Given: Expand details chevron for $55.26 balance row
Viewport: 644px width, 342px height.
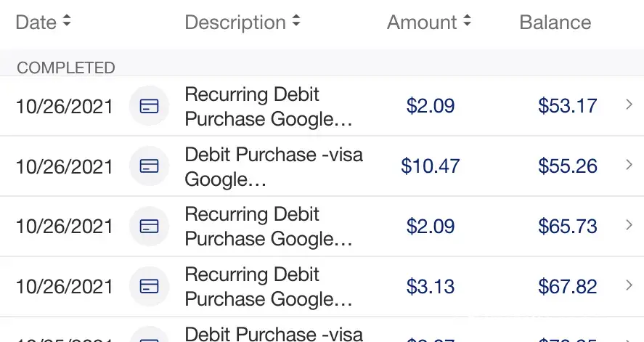Looking at the screenshot, I should (x=629, y=166).
